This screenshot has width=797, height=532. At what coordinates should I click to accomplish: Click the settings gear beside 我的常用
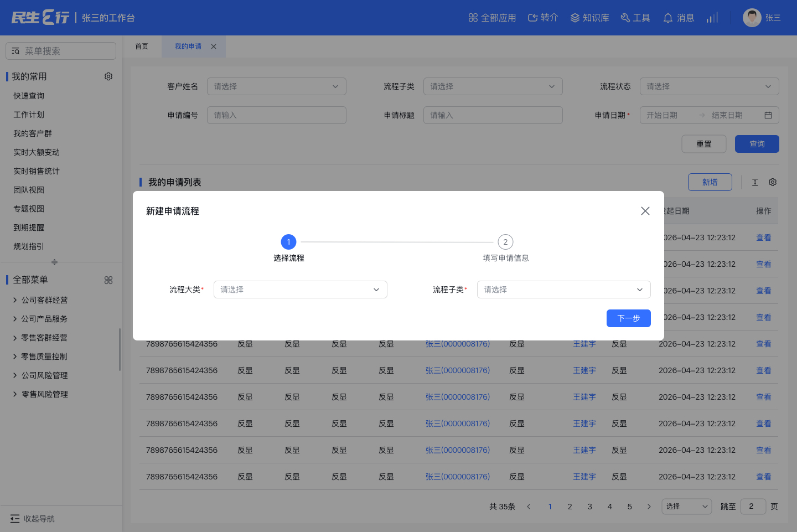[x=108, y=76]
